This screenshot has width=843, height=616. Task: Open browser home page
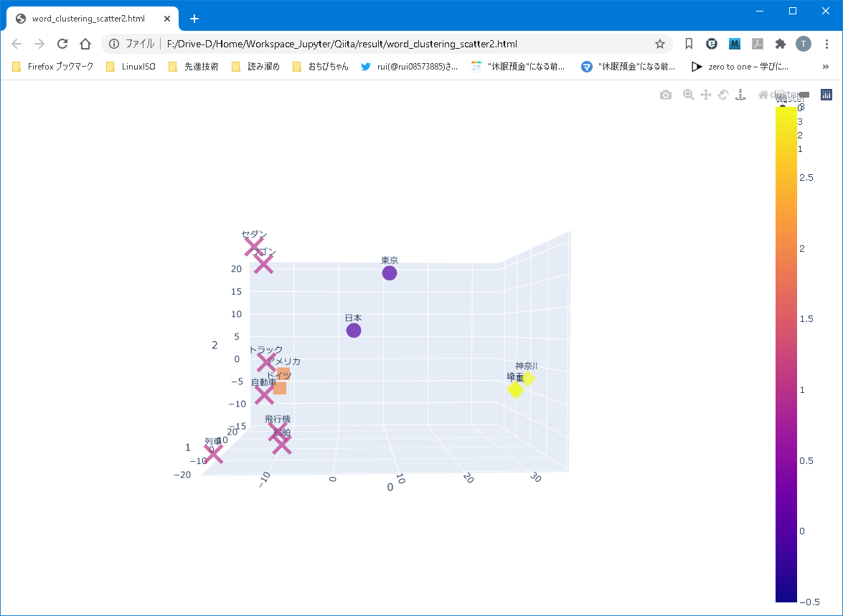point(85,44)
